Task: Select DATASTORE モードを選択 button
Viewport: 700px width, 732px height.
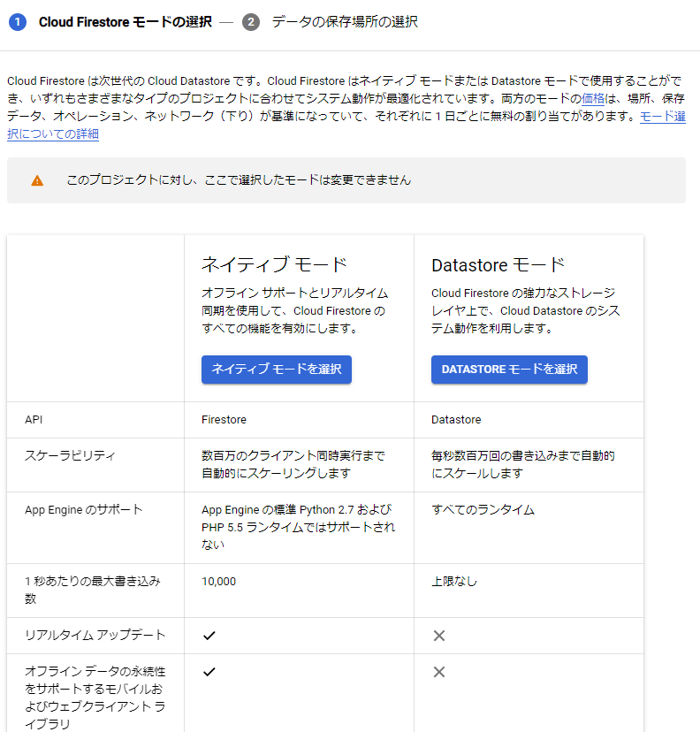Action: click(509, 370)
